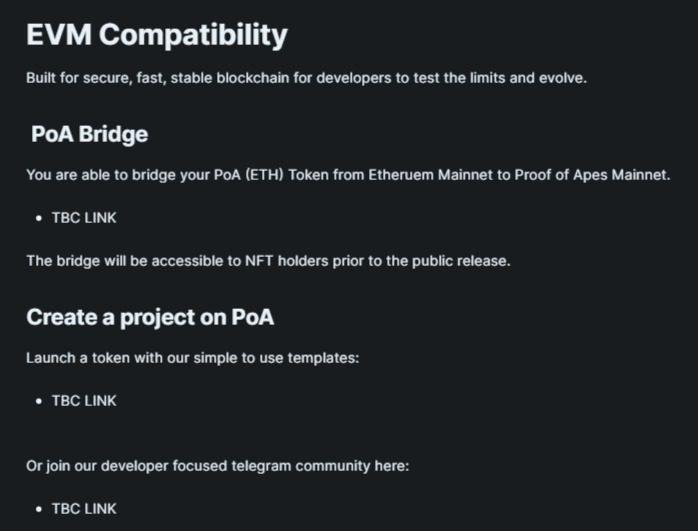Open the TBC LINK under the PoA Bridge paragraph
The height and width of the screenshot is (531, 698).
point(84,218)
